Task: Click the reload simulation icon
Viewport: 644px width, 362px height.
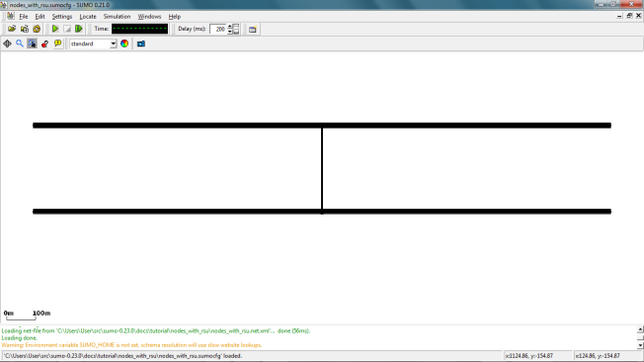Action: coord(37,29)
